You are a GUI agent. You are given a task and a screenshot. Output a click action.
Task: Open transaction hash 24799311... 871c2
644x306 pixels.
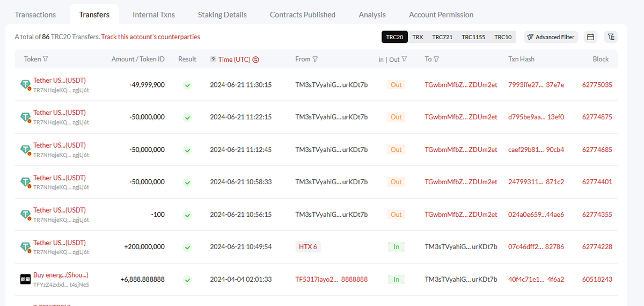[x=536, y=182]
